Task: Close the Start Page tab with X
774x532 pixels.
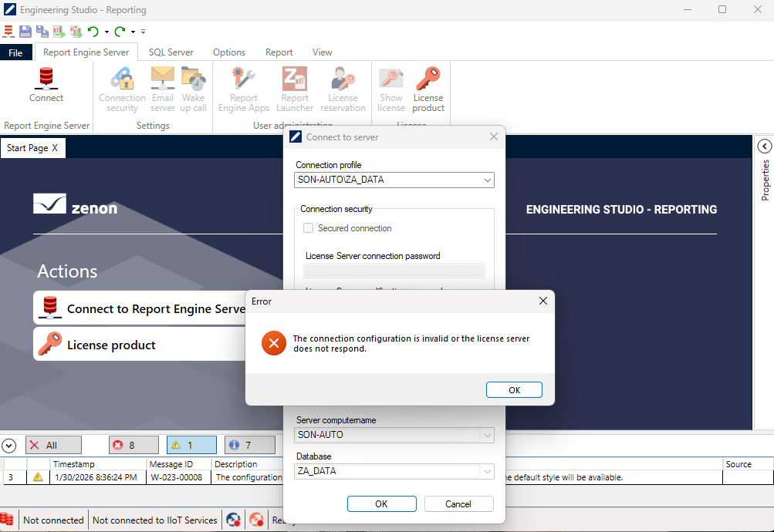Action: (55, 148)
